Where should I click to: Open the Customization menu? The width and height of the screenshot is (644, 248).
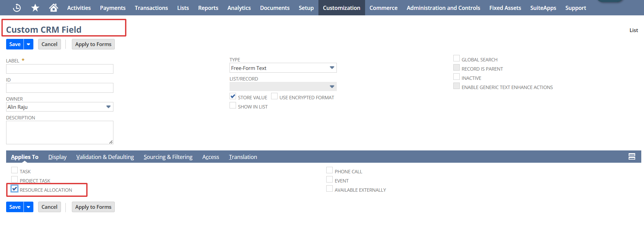pyautogui.click(x=341, y=8)
